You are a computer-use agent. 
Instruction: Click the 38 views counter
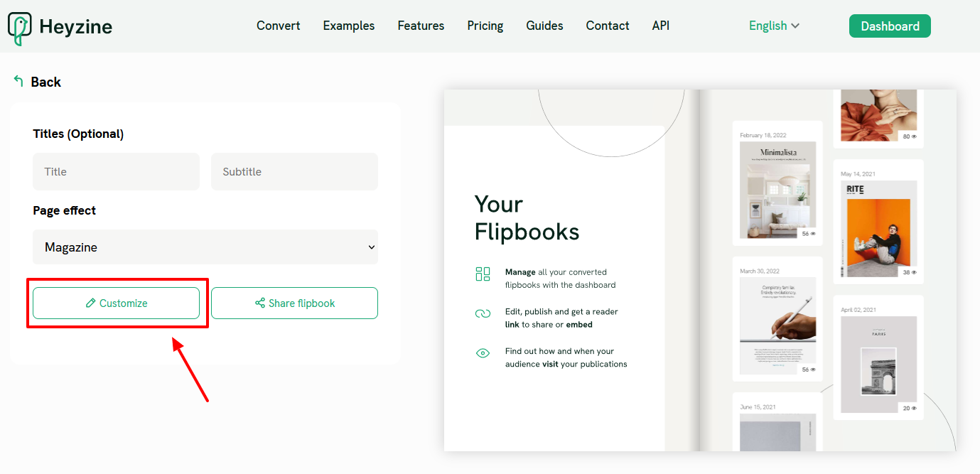click(909, 272)
